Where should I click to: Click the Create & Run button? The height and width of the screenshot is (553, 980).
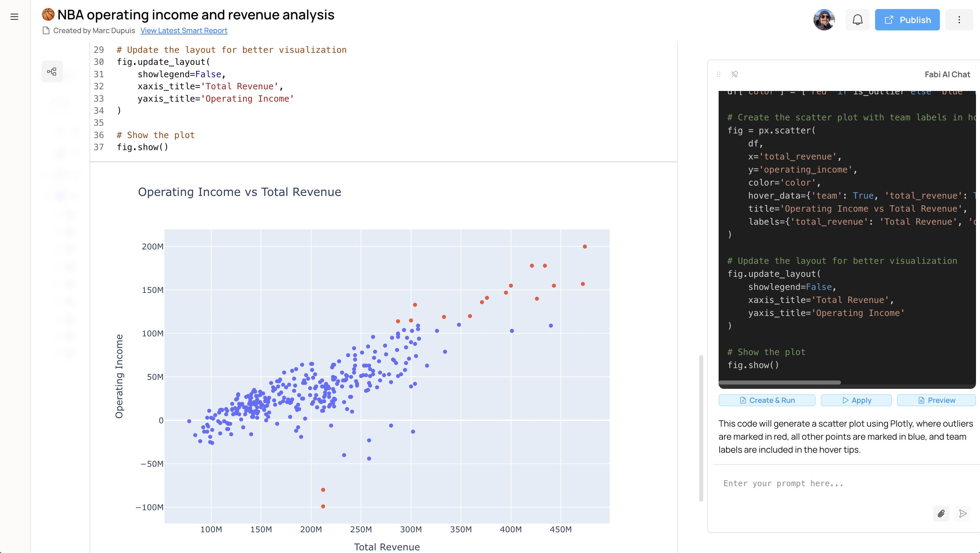[x=766, y=400]
